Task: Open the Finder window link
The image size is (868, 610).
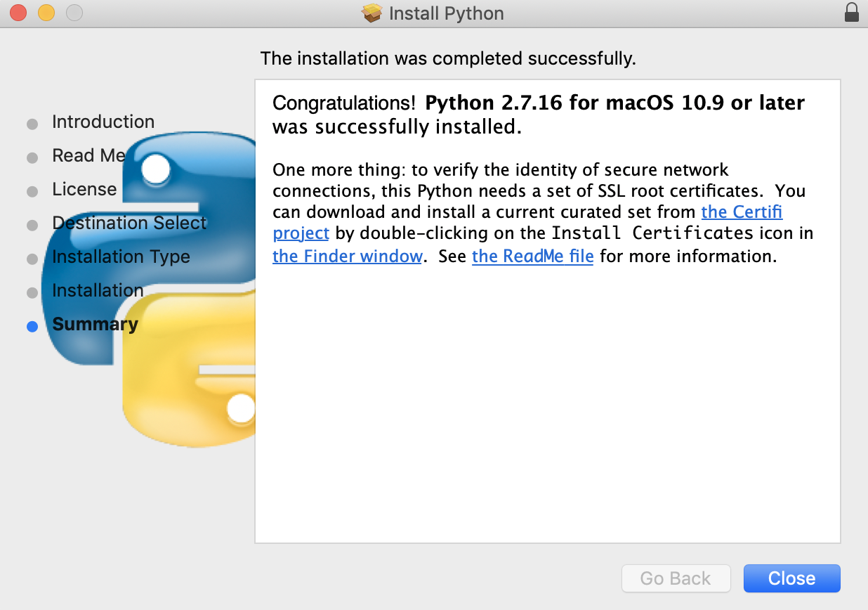Action: [x=348, y=256]
